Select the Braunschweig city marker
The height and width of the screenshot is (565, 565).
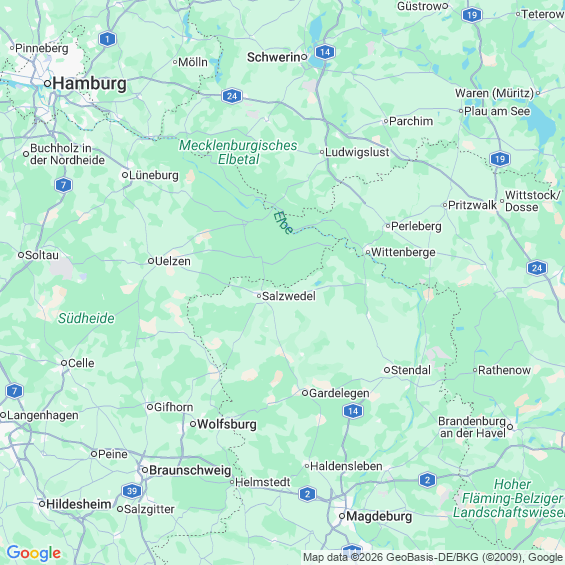tap(144, 470)
